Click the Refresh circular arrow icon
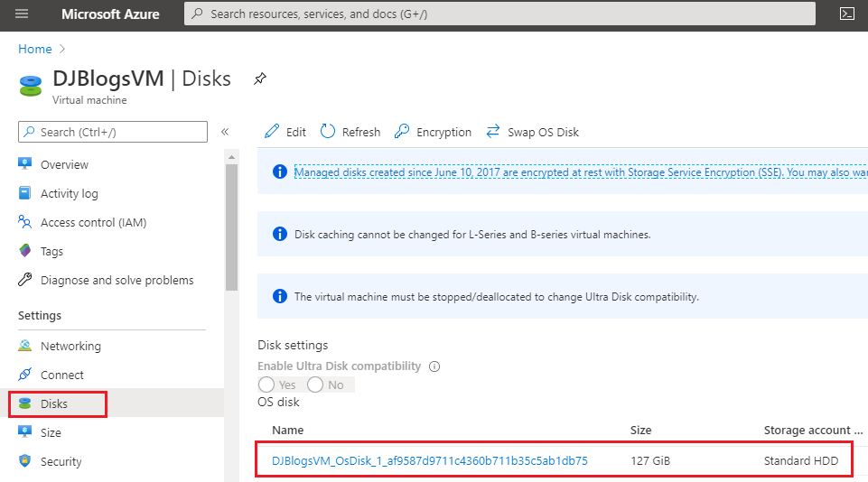This screenshot has width=868, height=482. coord(328,131)
